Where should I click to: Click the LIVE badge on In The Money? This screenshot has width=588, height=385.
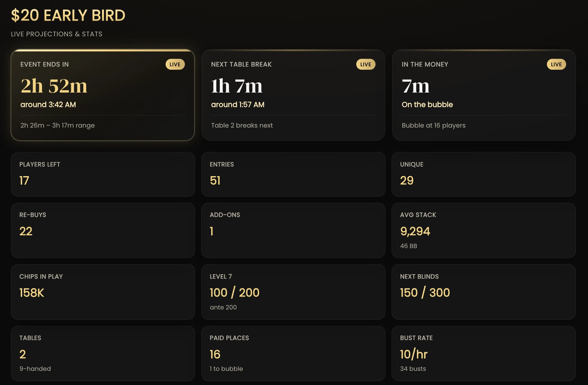(x=556, y=64)
